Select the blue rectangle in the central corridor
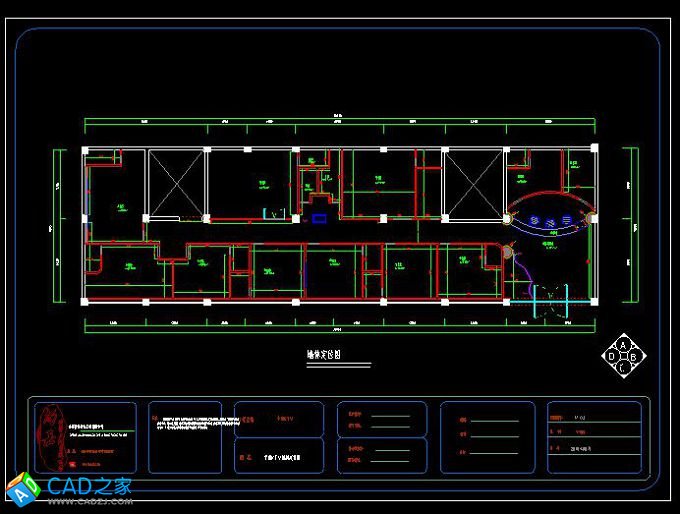This screenshot has height=514, width=680. [x=320, y=217]
